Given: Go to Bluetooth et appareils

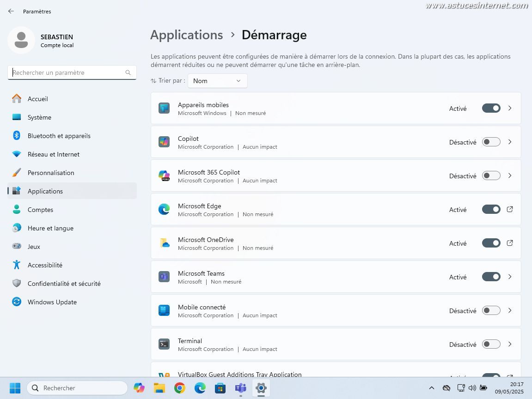Looking at the screenshot, I should click(x=72, y=136).
